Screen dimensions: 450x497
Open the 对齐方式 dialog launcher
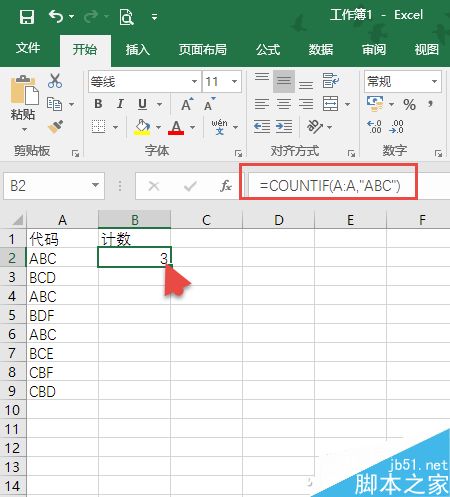point(351,154)
